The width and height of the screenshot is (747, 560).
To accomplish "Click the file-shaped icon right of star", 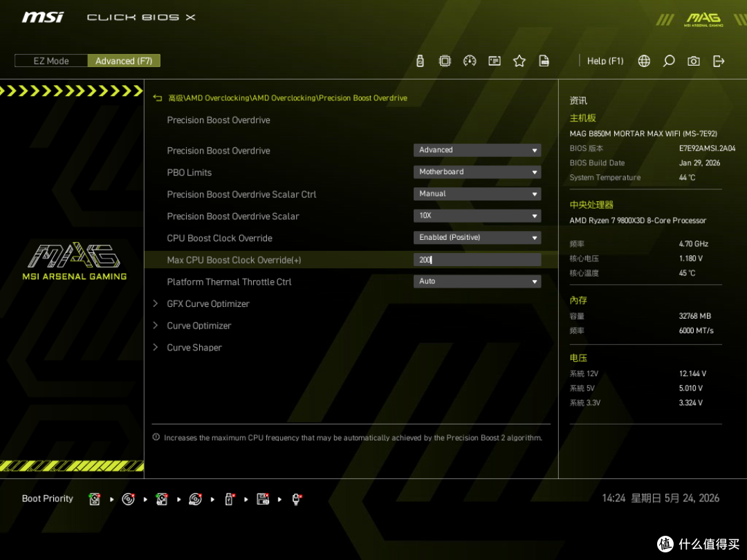I will [544, 61].
